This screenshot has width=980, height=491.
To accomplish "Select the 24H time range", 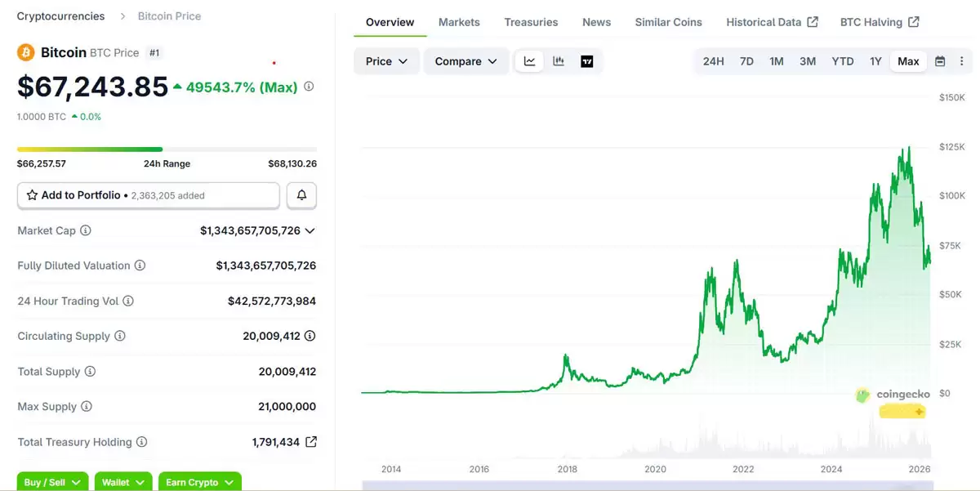I will 713,61.
